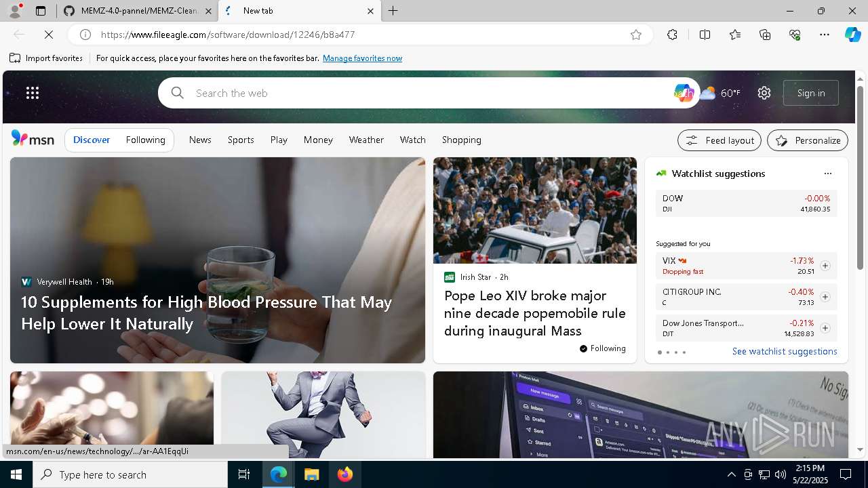Viewport: 868px width, 488px height.
Task: Show the 60°F weather widget
Action: click(x=720, y=93)
